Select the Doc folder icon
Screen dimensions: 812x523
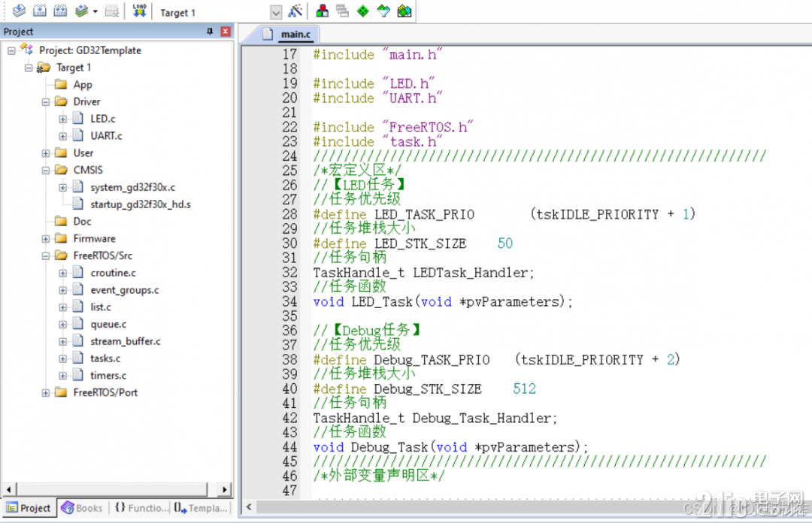[x=61, y=221]
